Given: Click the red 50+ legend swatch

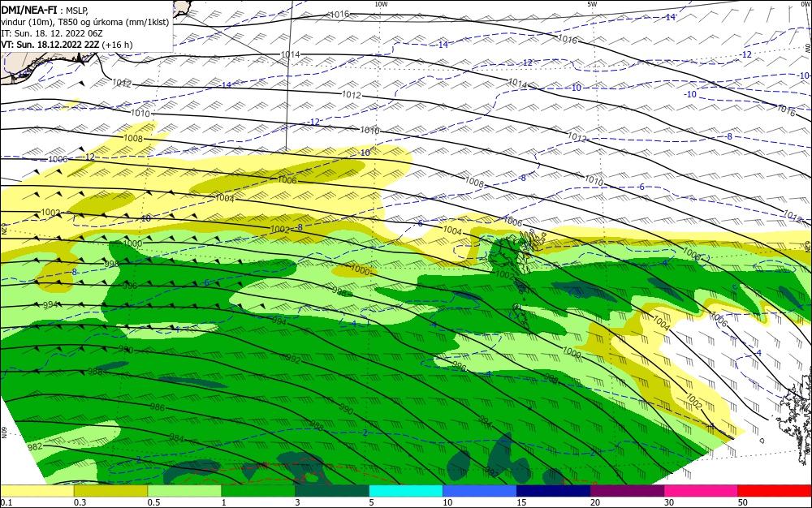Looking at the screenshot, I should coord(775,491).
